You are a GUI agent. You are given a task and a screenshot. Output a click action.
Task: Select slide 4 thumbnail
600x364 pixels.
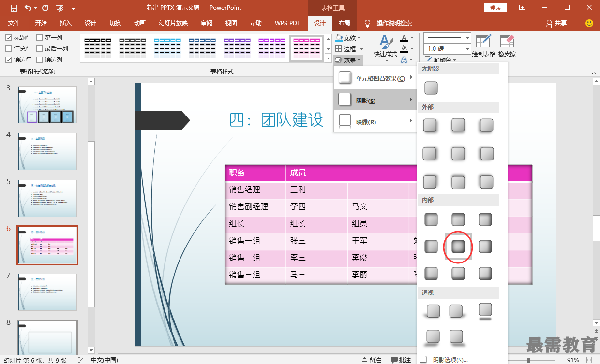point(47,151)
